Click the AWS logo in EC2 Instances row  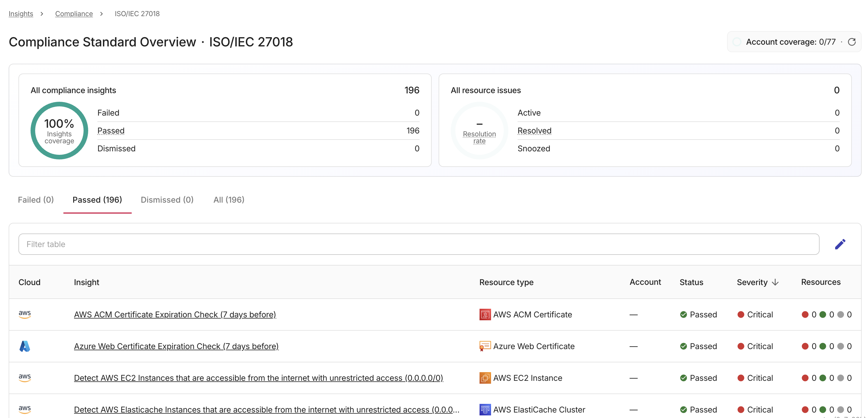pos(24,378)
